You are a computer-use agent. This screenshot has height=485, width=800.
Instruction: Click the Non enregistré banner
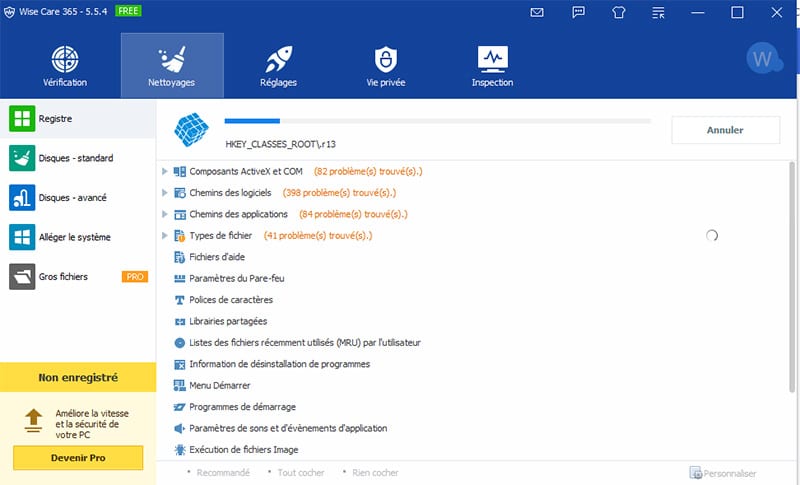[x=78, y=377]
